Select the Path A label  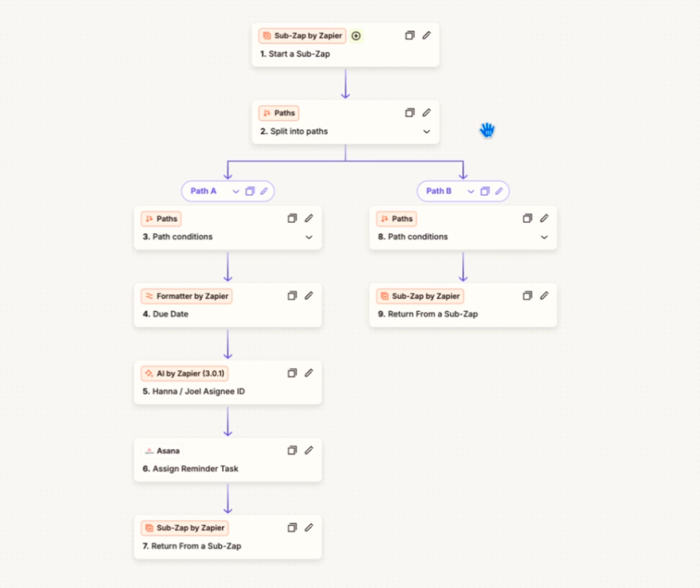(x=203, y=191)
